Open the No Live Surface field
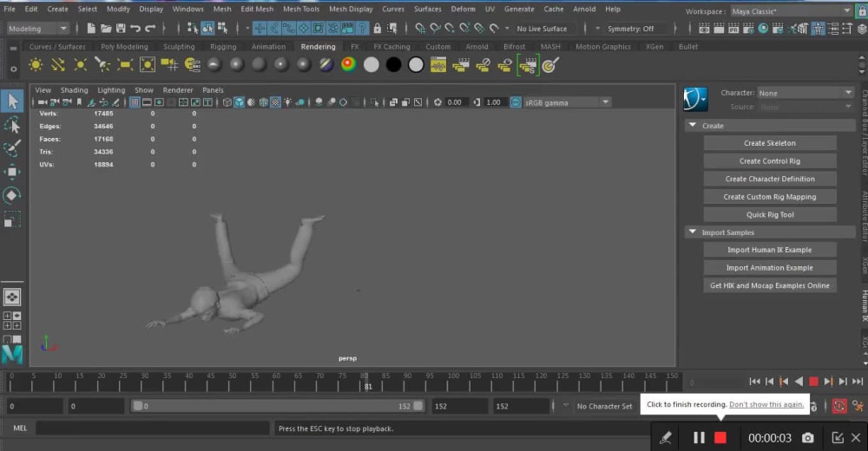This screenshot has width=868, height=451. point(542,29)
